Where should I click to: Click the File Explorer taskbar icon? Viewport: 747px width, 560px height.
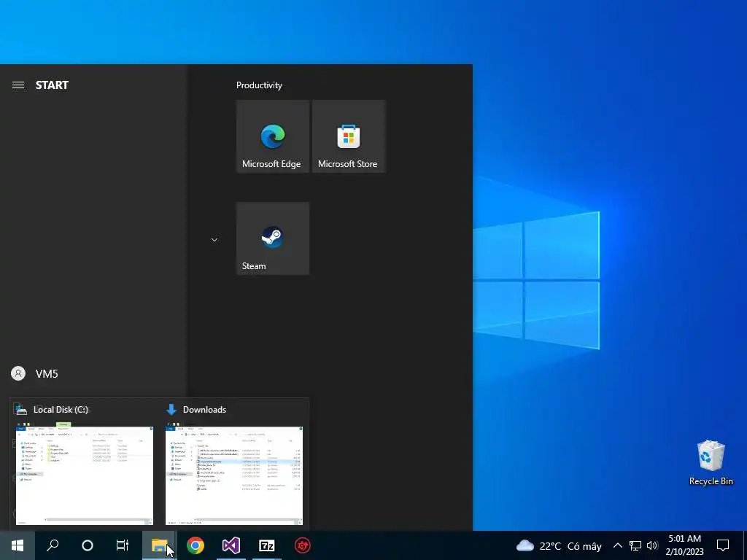coord(159,545)
